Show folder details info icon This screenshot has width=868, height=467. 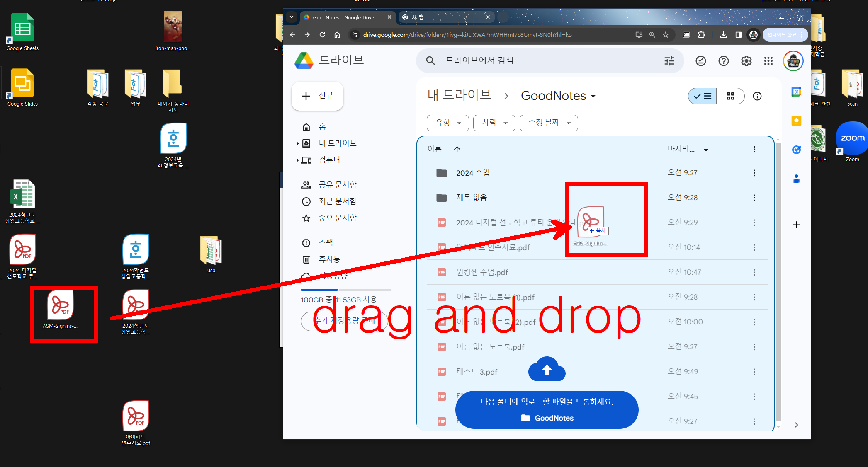click(757, 96)
